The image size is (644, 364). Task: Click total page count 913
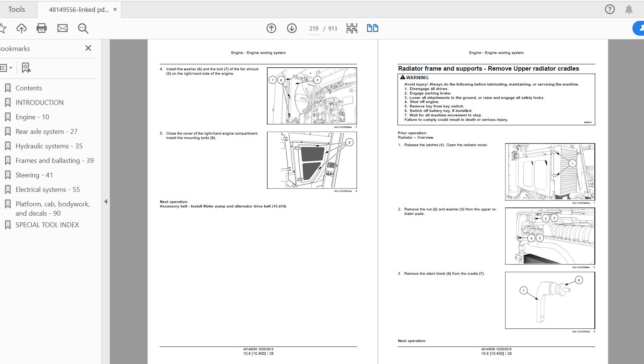point(332,29)
